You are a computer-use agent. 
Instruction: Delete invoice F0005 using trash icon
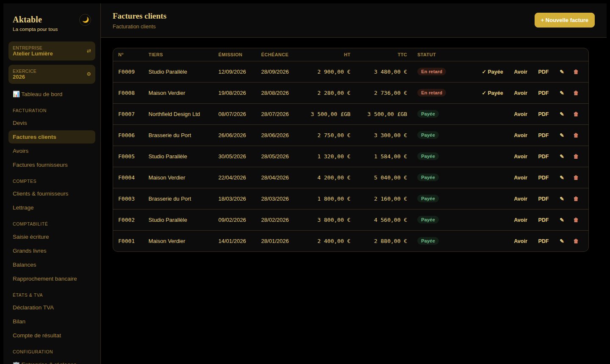click(576, 157)
